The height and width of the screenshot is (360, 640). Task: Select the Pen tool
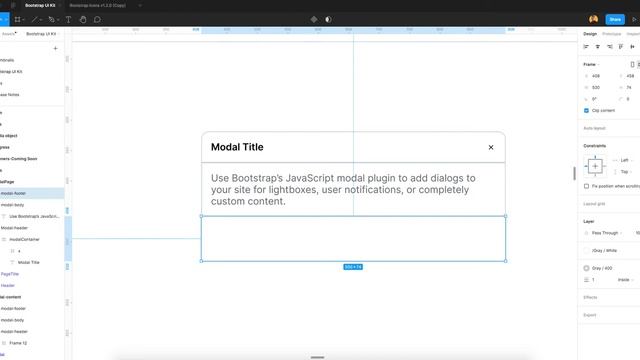coord(51,19)
